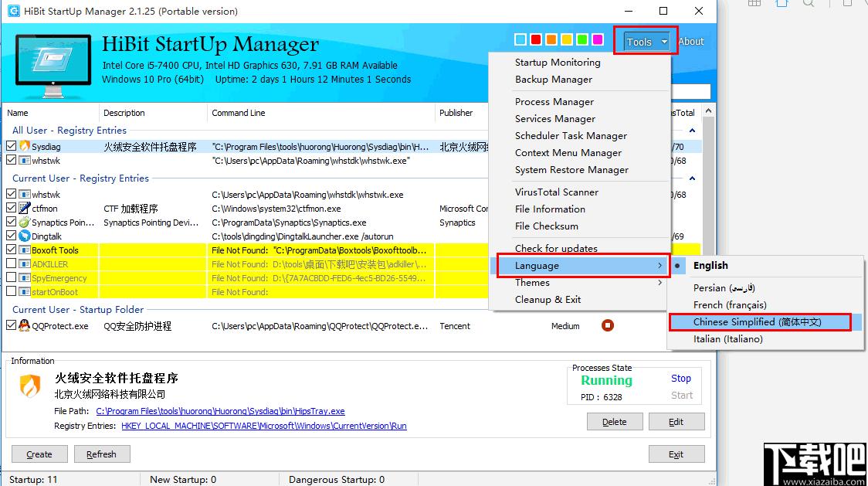Click the Exit button

[676, 454]
